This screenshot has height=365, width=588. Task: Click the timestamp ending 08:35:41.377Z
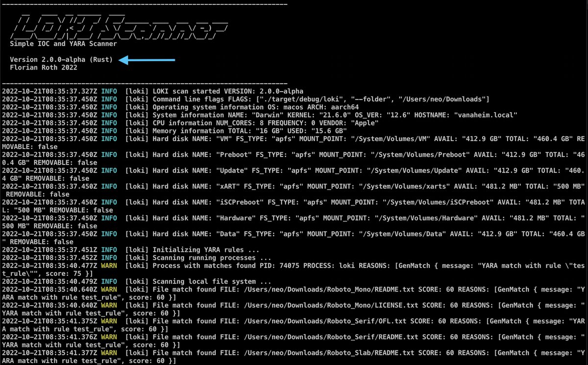tap(49, 353)
